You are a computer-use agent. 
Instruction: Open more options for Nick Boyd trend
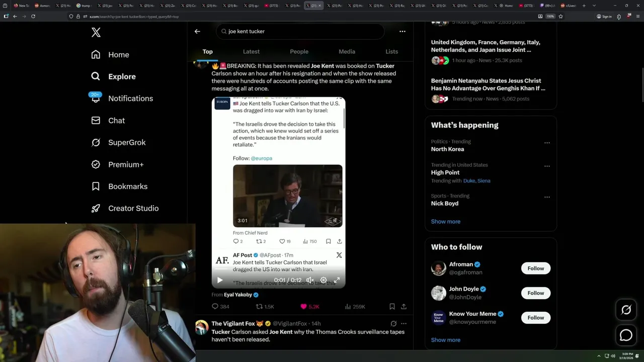547,198
